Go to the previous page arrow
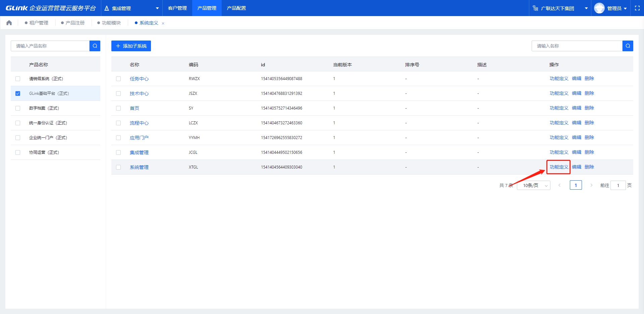Viewport: 644px width, 314px height. [x=559, y=185]
